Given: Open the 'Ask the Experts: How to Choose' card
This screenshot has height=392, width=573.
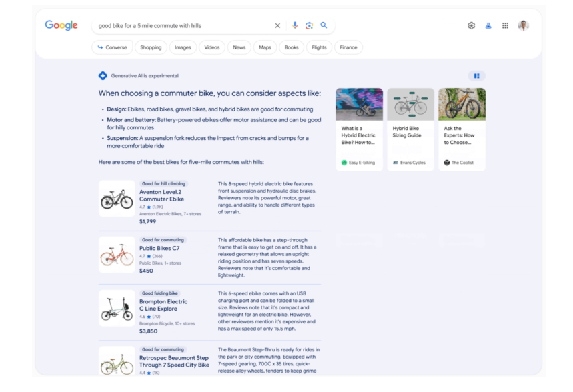Looking at the screenshot, I should pyautogui.click(x=462, y=129).
